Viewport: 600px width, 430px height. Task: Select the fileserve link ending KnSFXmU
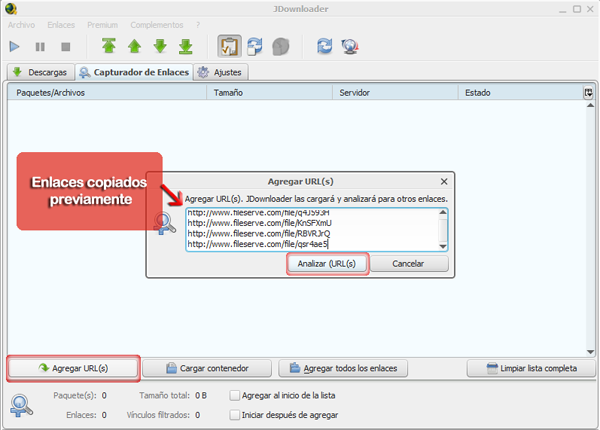point(259,223)
